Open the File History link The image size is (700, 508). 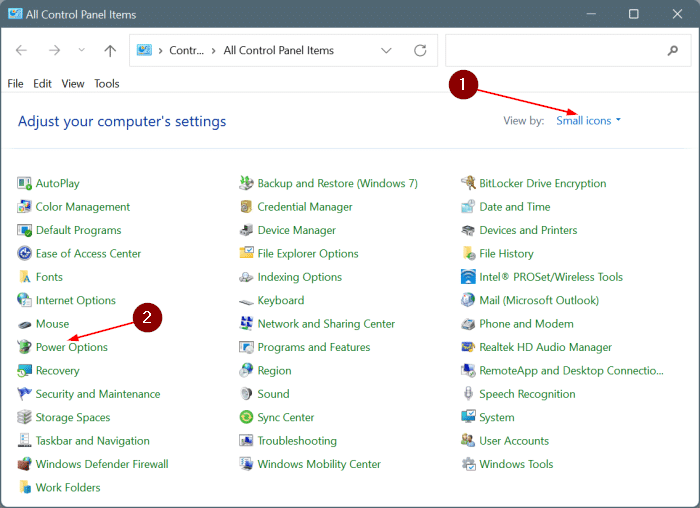pos(506,254)
